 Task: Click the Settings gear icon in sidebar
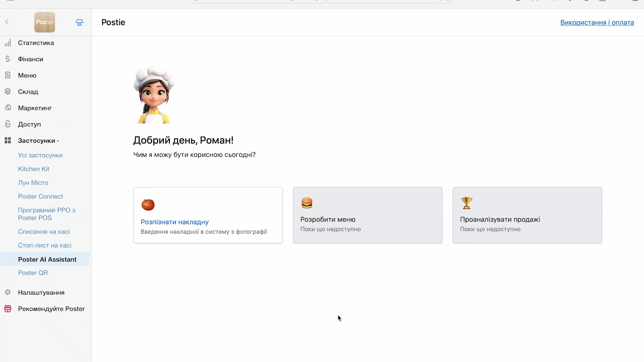8,292
